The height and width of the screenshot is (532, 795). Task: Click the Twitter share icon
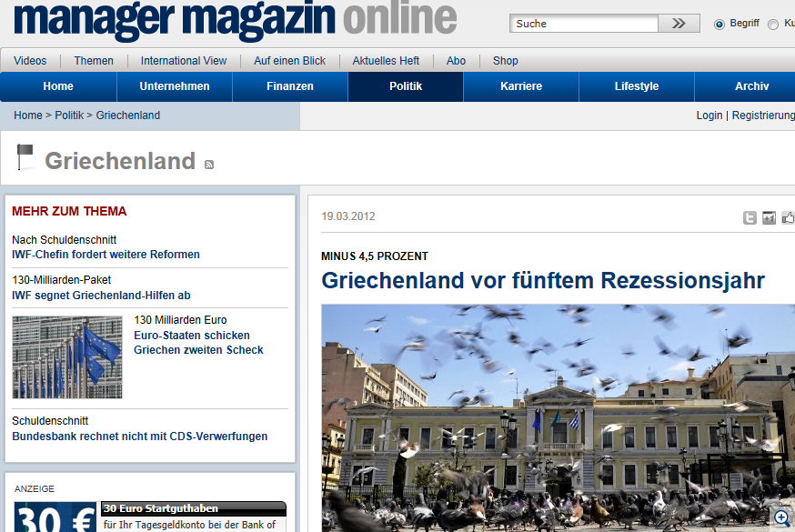point(750,217)
